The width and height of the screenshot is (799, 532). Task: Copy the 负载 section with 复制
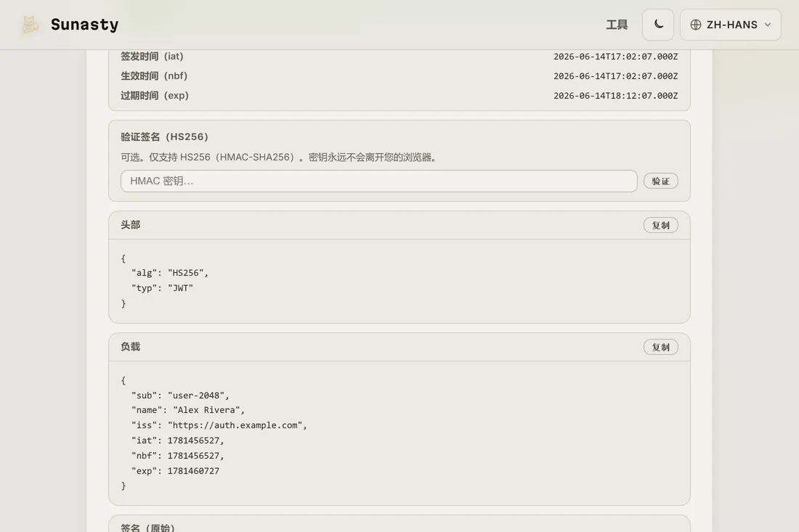(660, 347)
